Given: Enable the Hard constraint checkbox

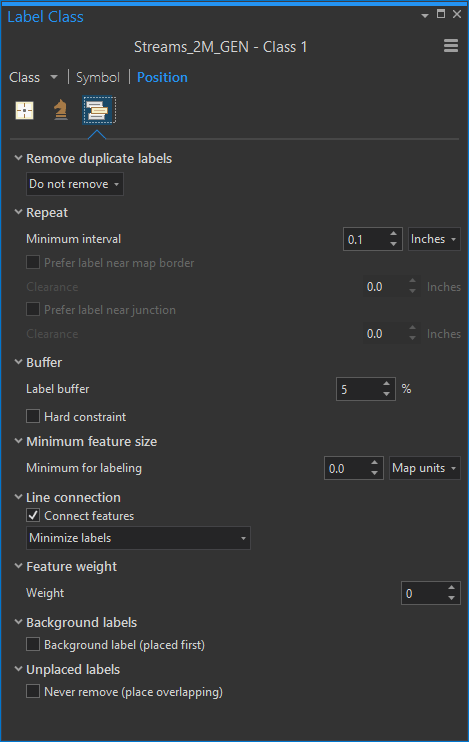Looking at the screenshot, I should point(33,416).
